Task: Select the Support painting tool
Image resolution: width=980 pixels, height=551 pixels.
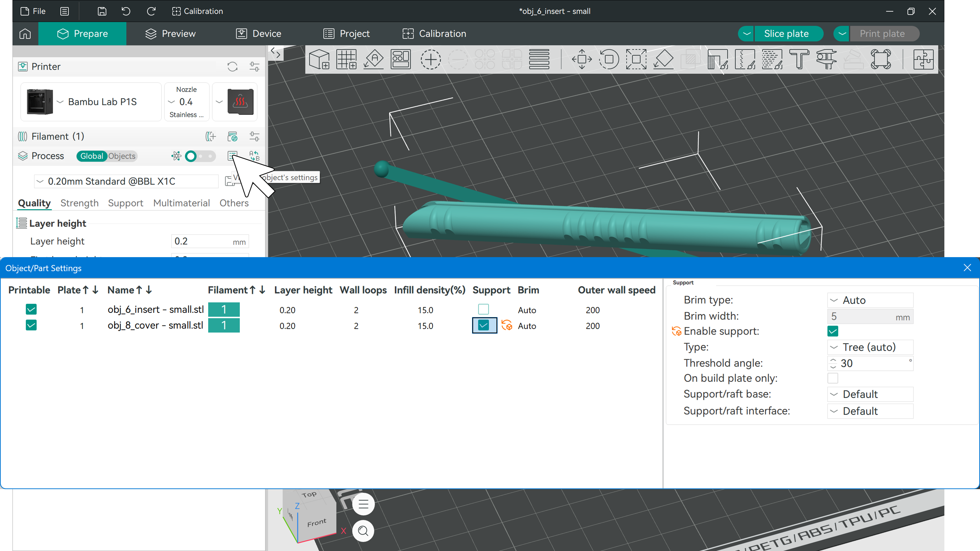Action: (x=717, y=59)
